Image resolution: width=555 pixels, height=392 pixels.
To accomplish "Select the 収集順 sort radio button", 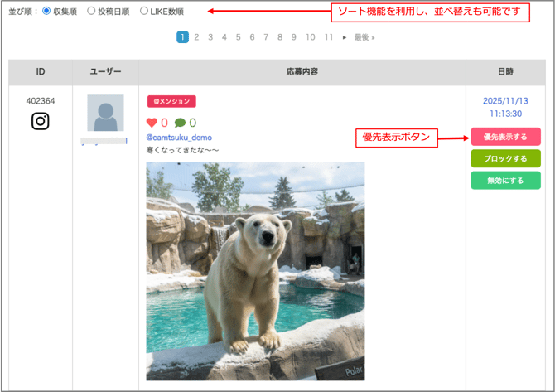I will click(46, 11).
